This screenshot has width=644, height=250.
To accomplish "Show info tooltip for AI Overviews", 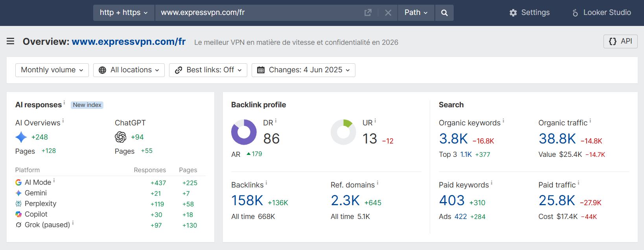I will (x=63, y=121).
